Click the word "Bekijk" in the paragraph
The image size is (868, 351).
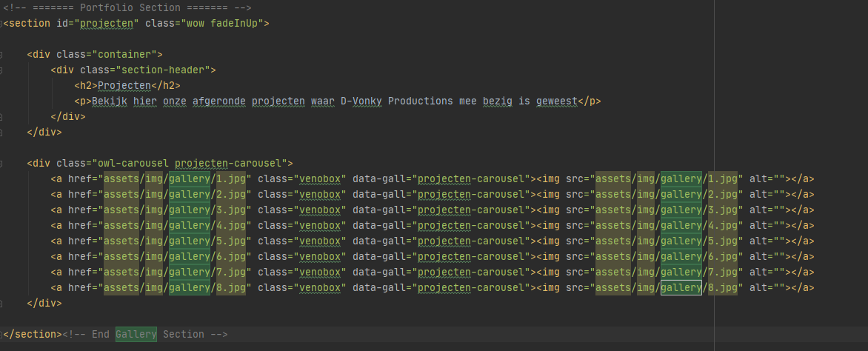click(111, 101)
